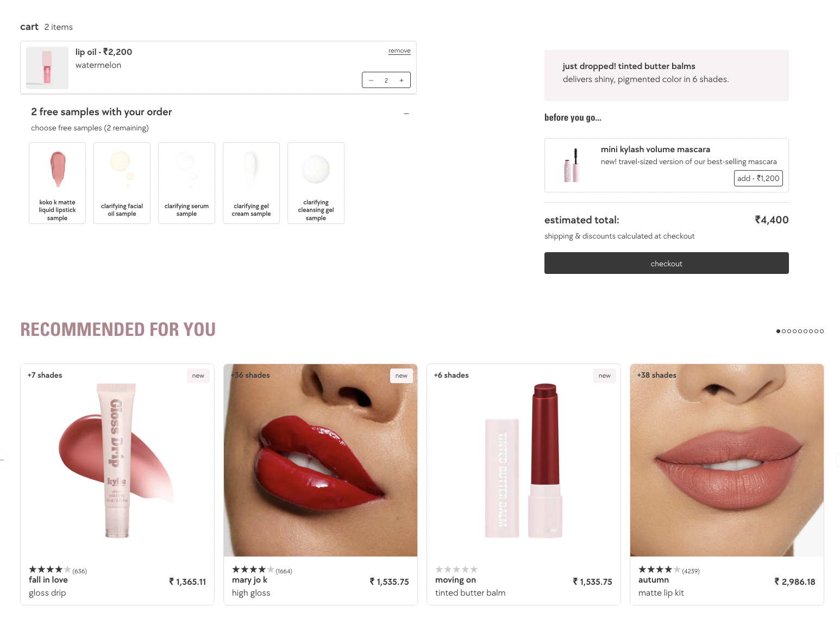Click the checkout button
The width and height of the screenshot is (840, 625).
pos(666,263)
